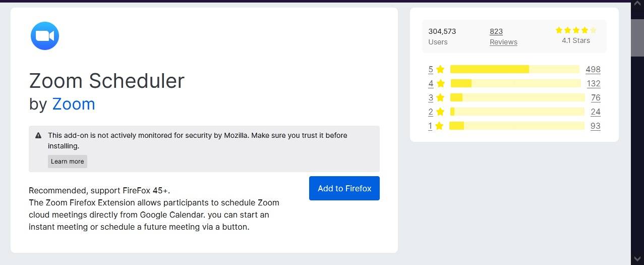The width and height of the screenshot is (644, 265).
Task: Click the warning triangle icon in notice
Action: [38, 135]
